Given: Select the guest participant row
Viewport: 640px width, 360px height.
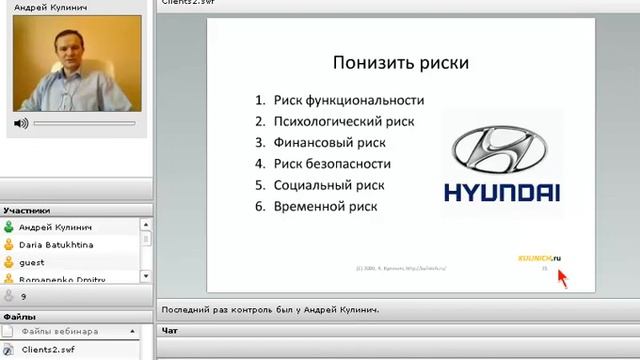Looking at the screenshot, I should pos(70,262).
